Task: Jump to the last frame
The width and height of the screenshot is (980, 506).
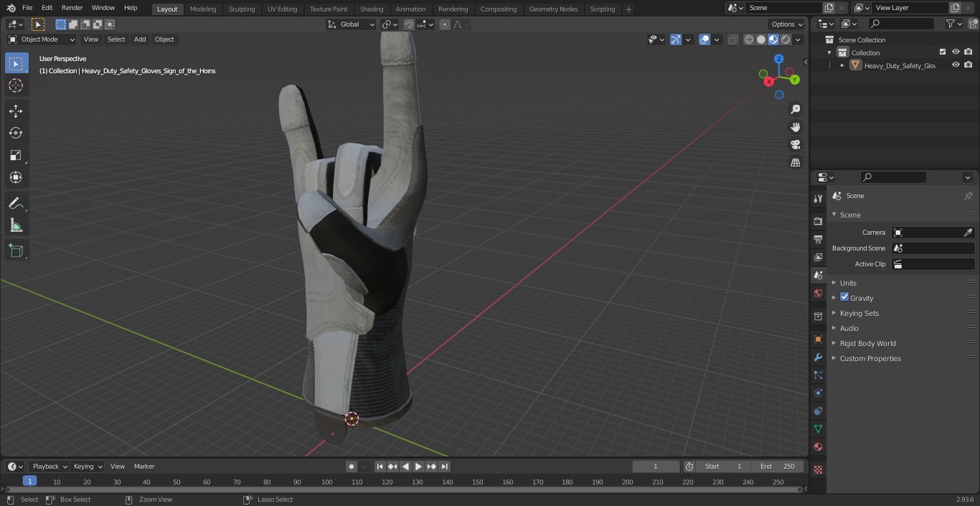Action: [445, 467]
